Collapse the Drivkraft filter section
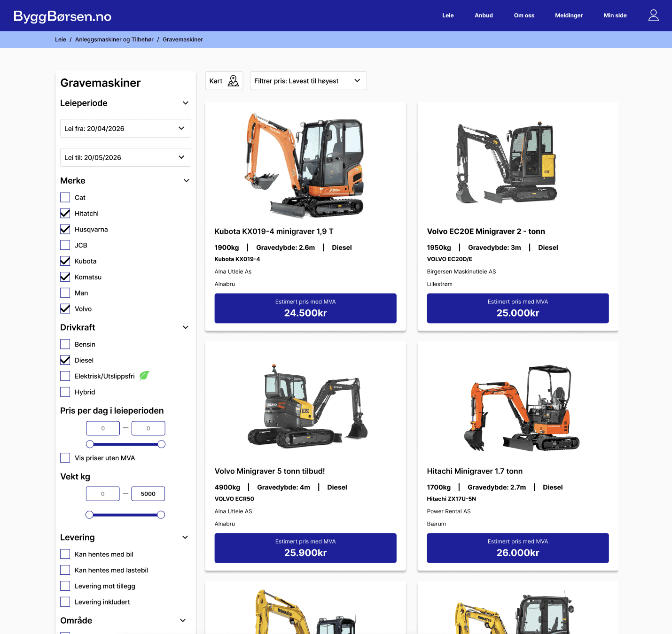 tap(186, 327)
